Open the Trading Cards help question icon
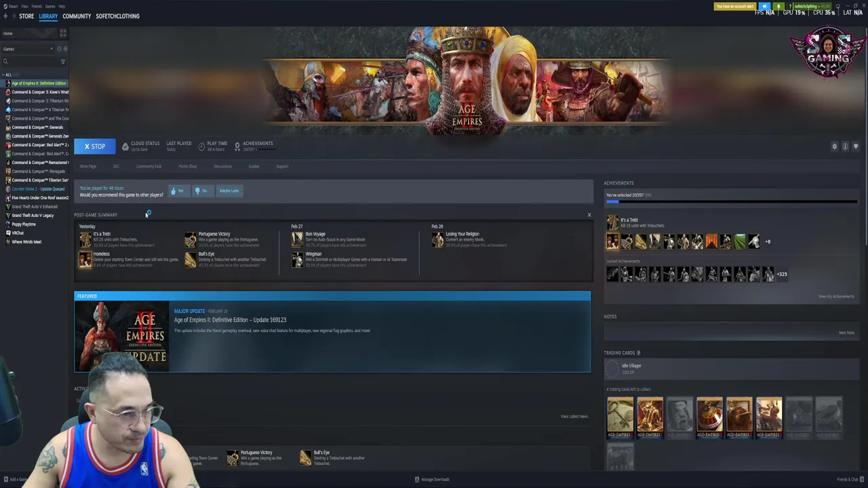The height and width of the screenshot is (488, 868). [x=639, y=353]
